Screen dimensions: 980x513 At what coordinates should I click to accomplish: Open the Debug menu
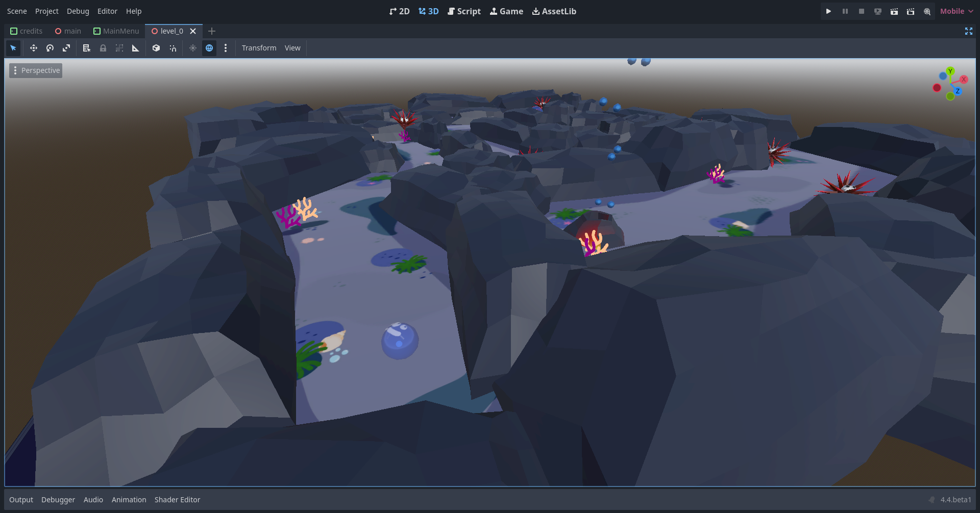pos(78,11)
